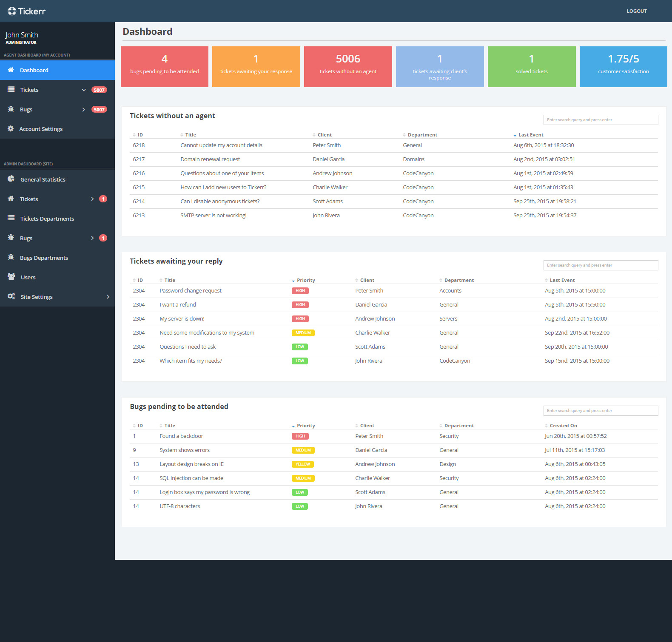672x642 pixels.
Task: Open the customer satisfaction 1.75/5 card
Action: point(624,67)
